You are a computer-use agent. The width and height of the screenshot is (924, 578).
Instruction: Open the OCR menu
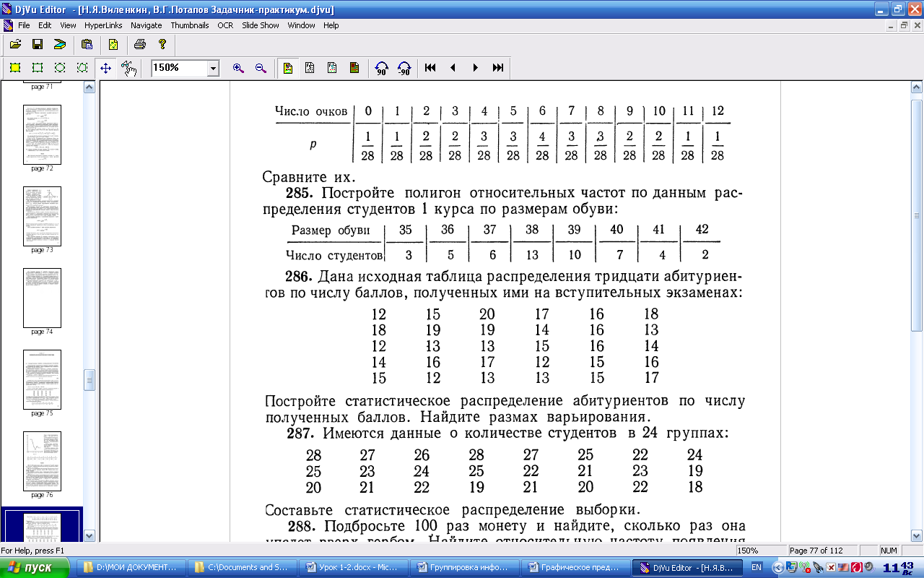tap(225, 25)
